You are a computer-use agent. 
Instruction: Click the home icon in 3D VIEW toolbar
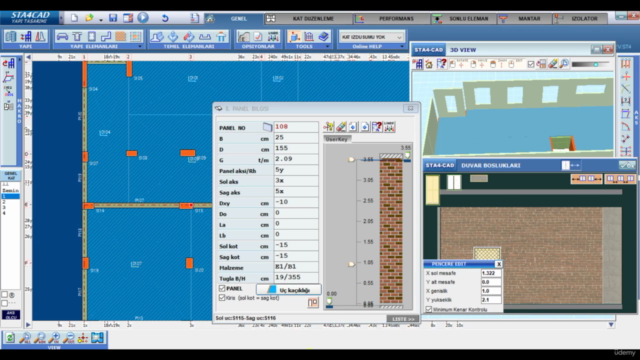coord(429,64)
